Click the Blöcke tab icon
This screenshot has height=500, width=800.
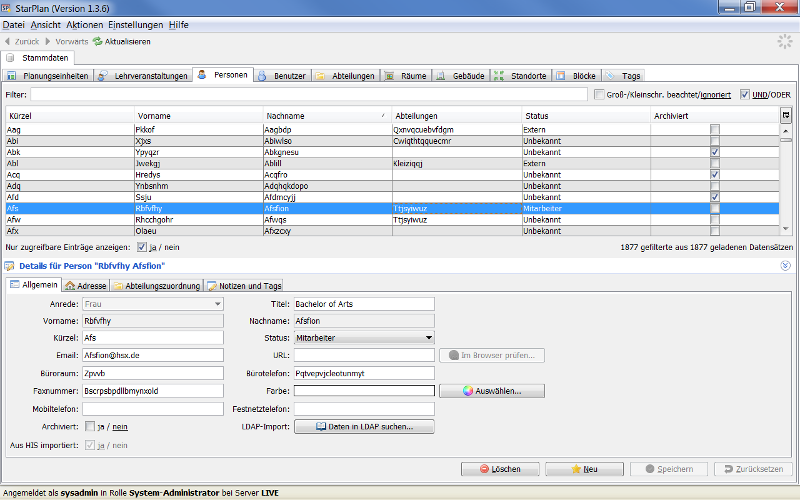tap(561, 76)
